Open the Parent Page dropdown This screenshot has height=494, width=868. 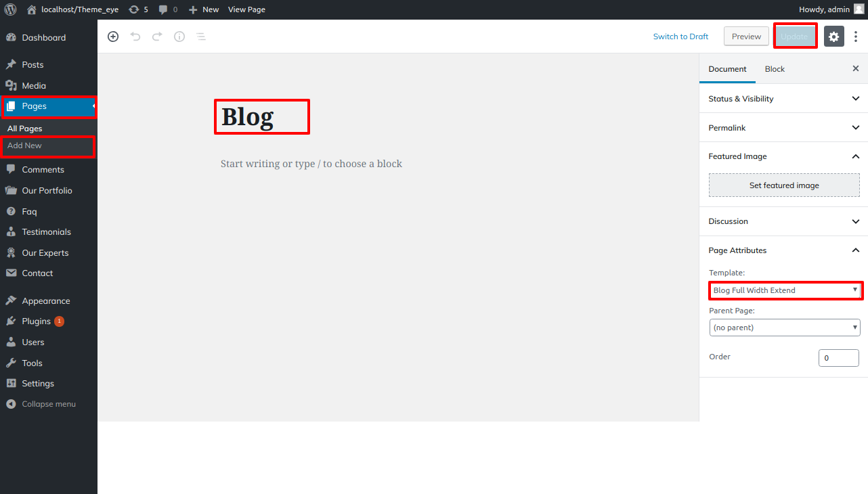pyautogui.click(x=784, y=327)
